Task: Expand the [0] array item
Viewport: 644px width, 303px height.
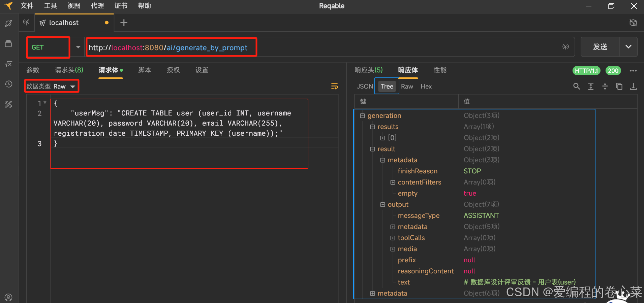Action: 382,138
